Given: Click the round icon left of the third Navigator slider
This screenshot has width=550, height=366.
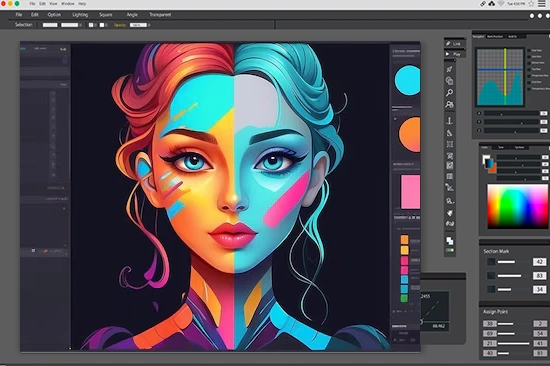Looking at the screenshot, I should click(x=479, y=131).
